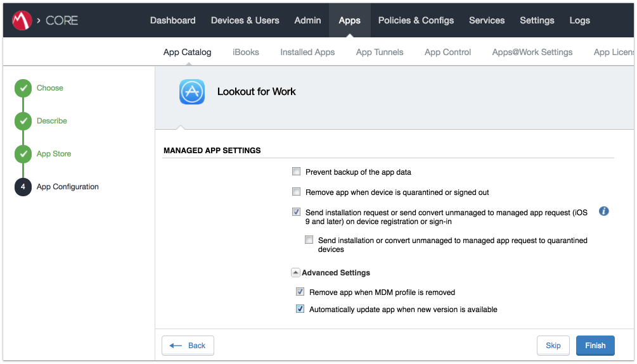Switch to the App Control tab
The image size is (637, 364).
(x=447, y=53)
